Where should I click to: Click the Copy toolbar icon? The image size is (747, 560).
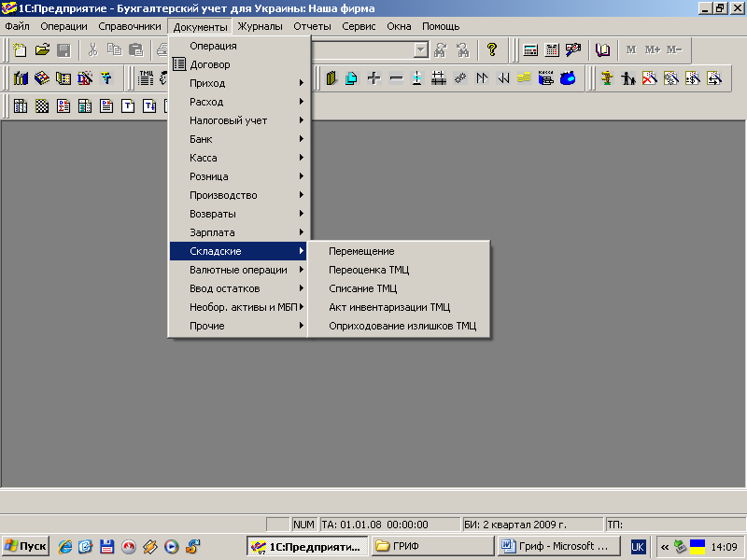[114, 50]
